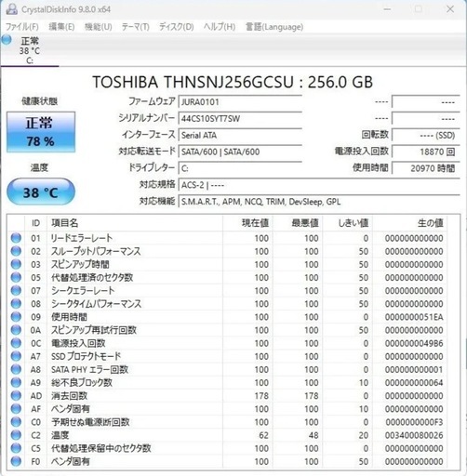The height and width of the screenshot is (476, 467).
Task: Click the transfer mode field SATA/600 | SATA/600
Action: point(240,152)
